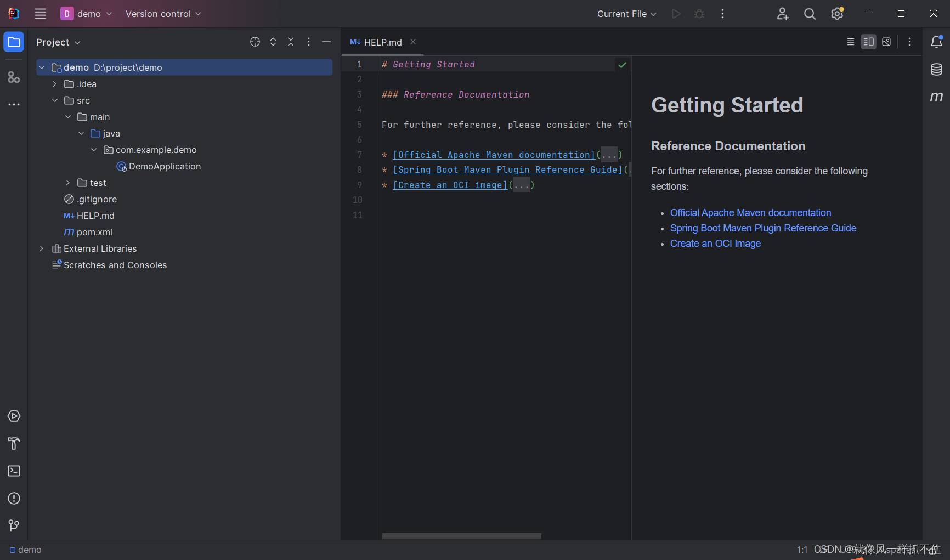This screenshot has height=560, width=950.
Task: Switch to preview-only view
Action: pyautogui.click(x=886, y=42)
